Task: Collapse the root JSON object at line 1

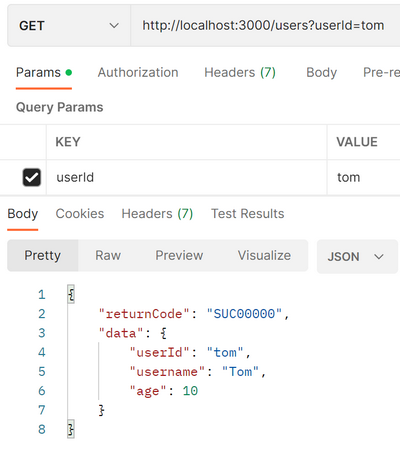Action: (x=71, y=294)
